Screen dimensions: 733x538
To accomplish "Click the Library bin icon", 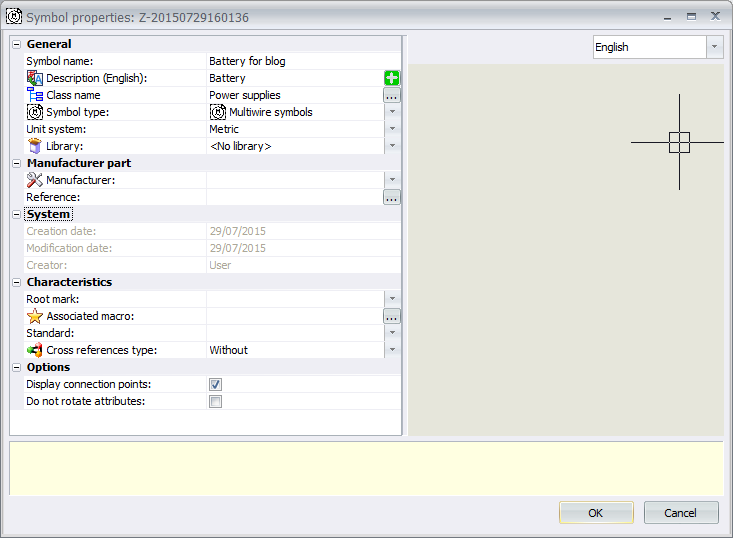I will (x=35, y=146).
